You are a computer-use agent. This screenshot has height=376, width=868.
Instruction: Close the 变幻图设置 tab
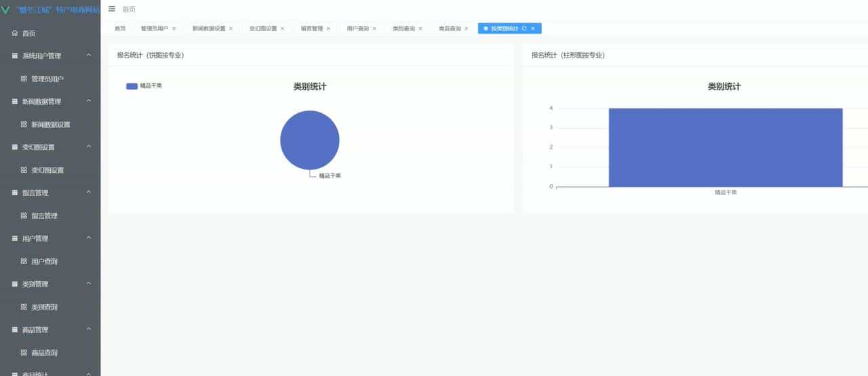click(282, 28)
